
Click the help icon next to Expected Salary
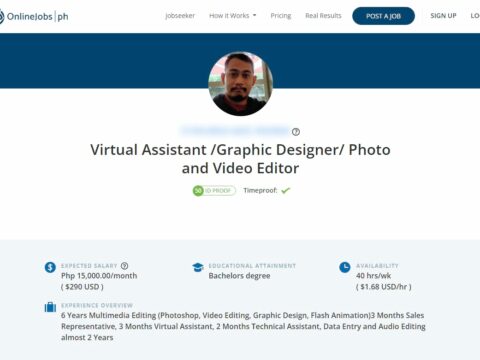(124, 266)
